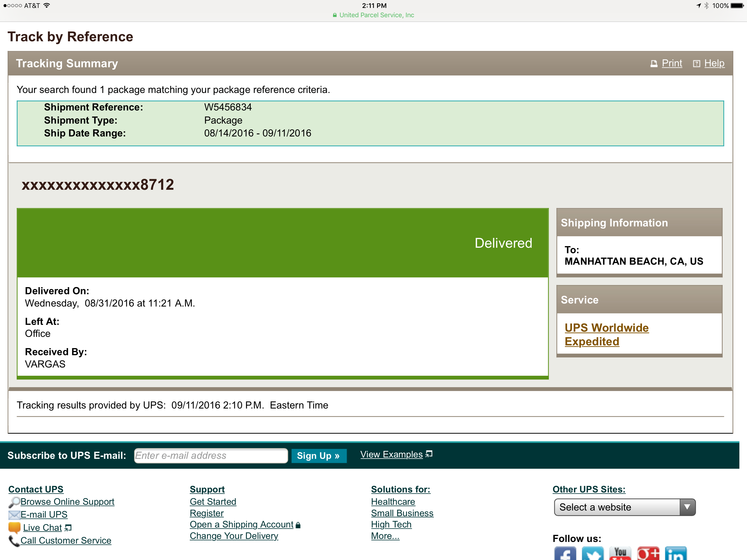The image size is (747, 560).
Task: Open the Support heading link
Action: pyautogui.click(x=207, y=489)
